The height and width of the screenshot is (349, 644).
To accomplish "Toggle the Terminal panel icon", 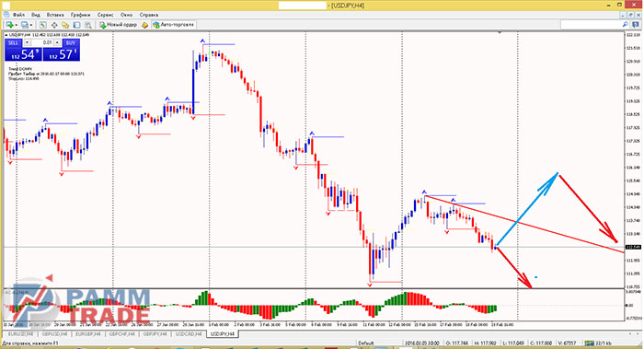I will click(76, 25).
